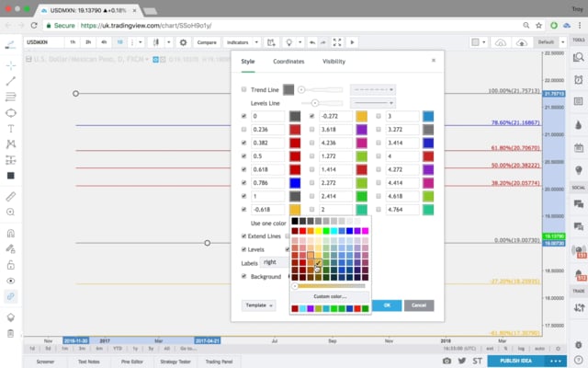Click the fullscreen mode icon
The width and height of the screenshot is (588, 368).
point(337,42)
